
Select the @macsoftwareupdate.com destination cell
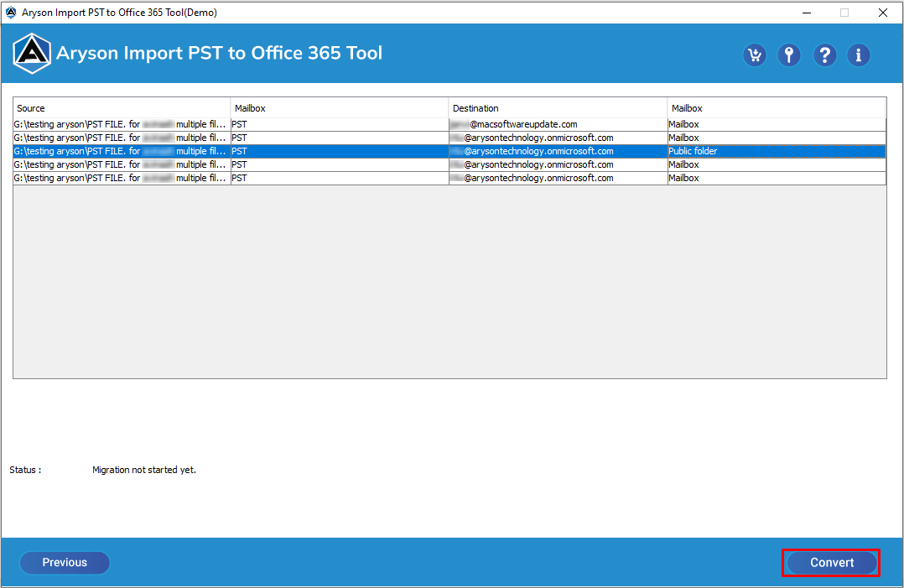click(x=558, y=124)
